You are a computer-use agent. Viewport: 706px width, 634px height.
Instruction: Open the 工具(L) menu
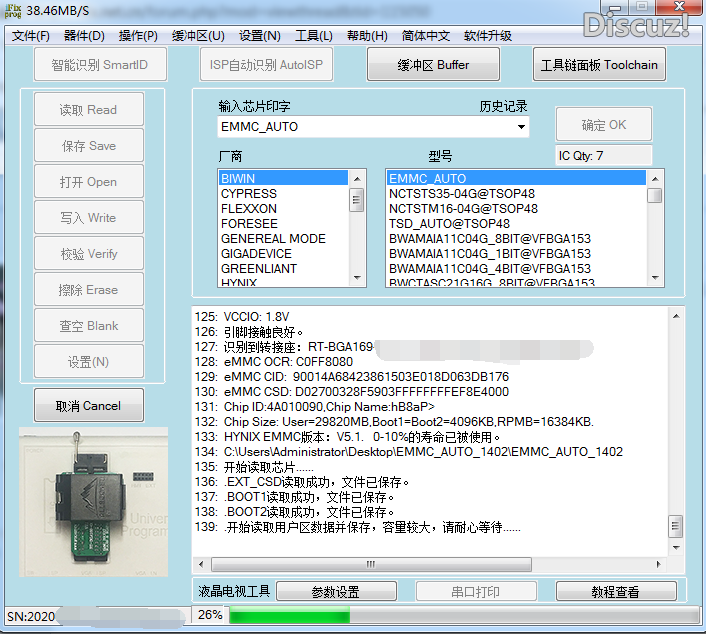click(314, 36)
